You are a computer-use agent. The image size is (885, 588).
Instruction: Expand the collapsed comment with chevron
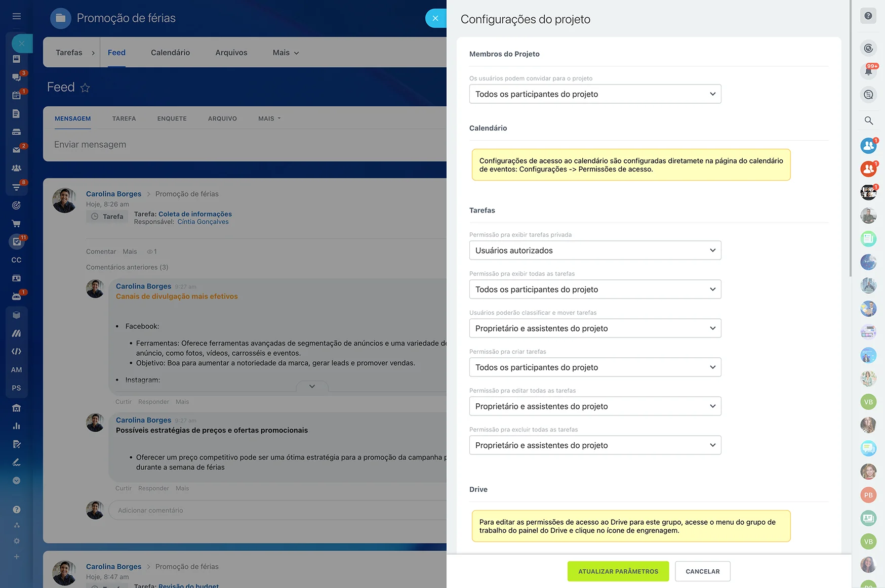click(x=312, y=387)
